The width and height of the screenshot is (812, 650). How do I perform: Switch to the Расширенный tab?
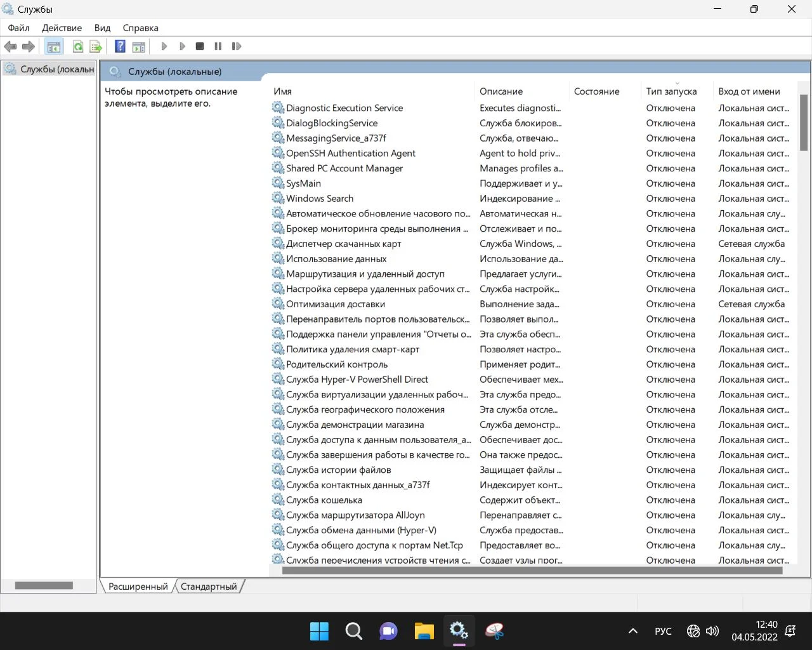pyautogui.click(x=138, y=587)
